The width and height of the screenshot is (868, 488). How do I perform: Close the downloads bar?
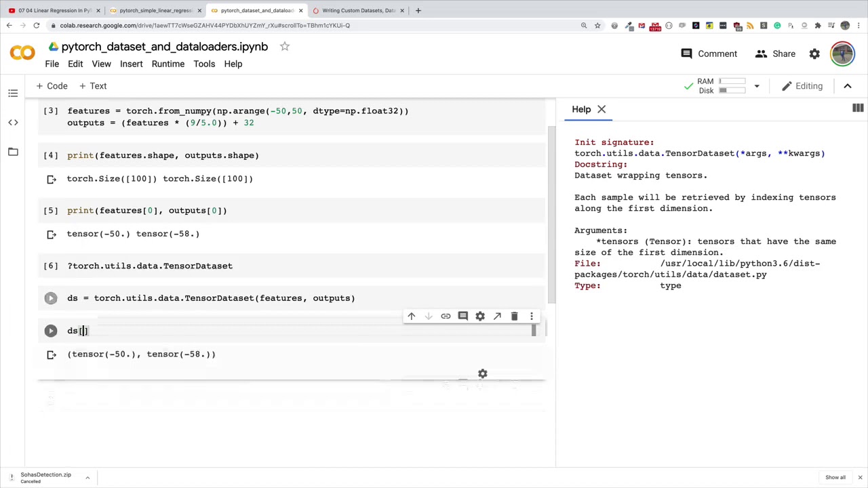860,477
